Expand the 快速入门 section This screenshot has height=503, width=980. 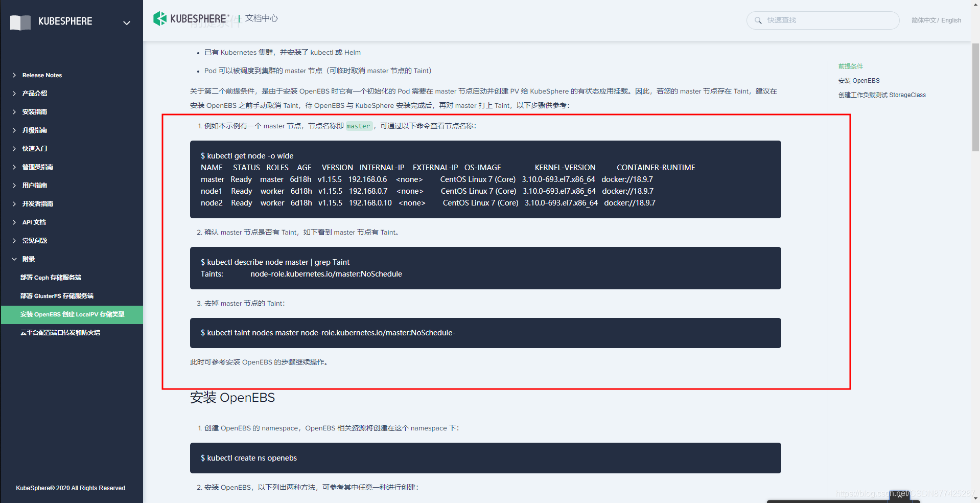pyautogui.click(x=35, y=149)
